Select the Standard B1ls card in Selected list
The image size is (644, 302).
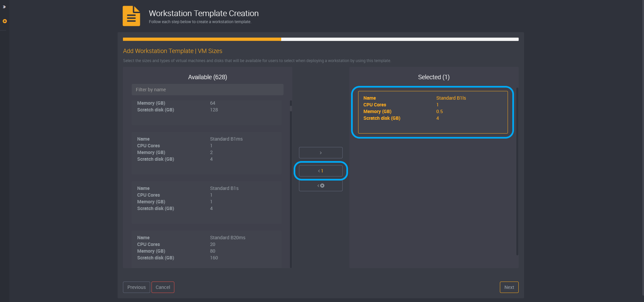click(433, 112)
